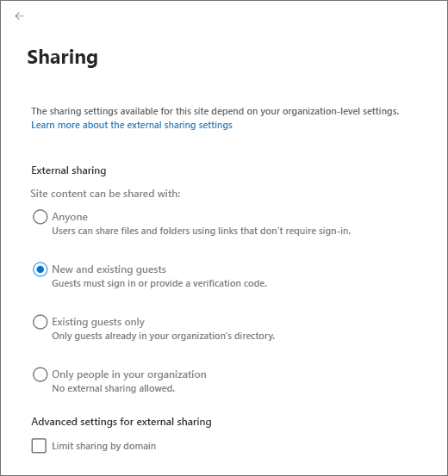Select the Anyone radio button circle
The height and width of the screenshot is (476, 448).
click(40, 217)
